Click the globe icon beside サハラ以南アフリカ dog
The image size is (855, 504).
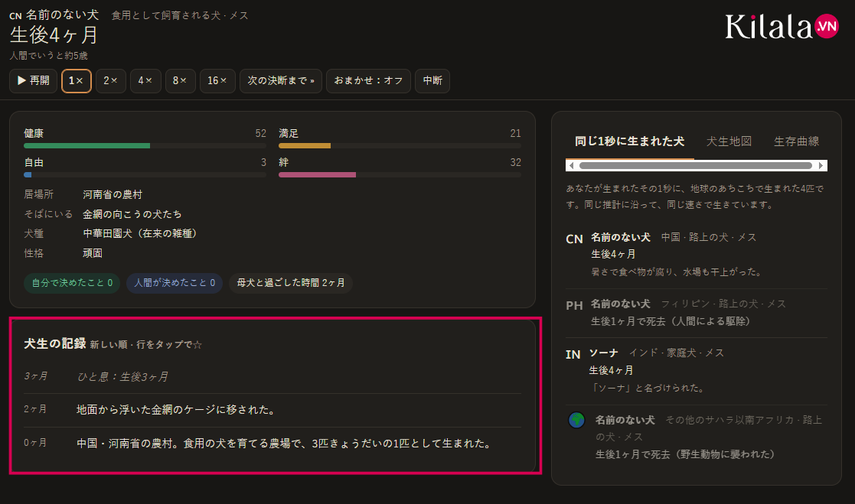coord(576,420)
